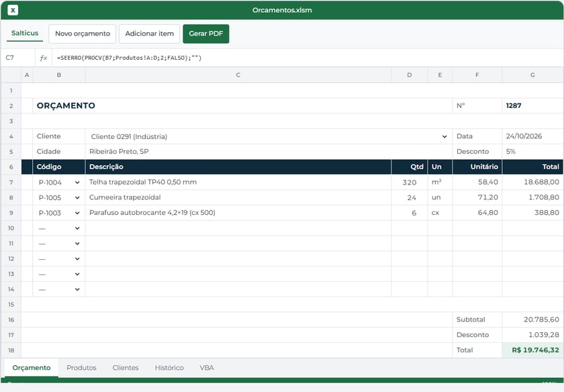Click the Adicionar item button
Image resolution: width=564 pixels, height=392 pixels.
pos(149,34)
